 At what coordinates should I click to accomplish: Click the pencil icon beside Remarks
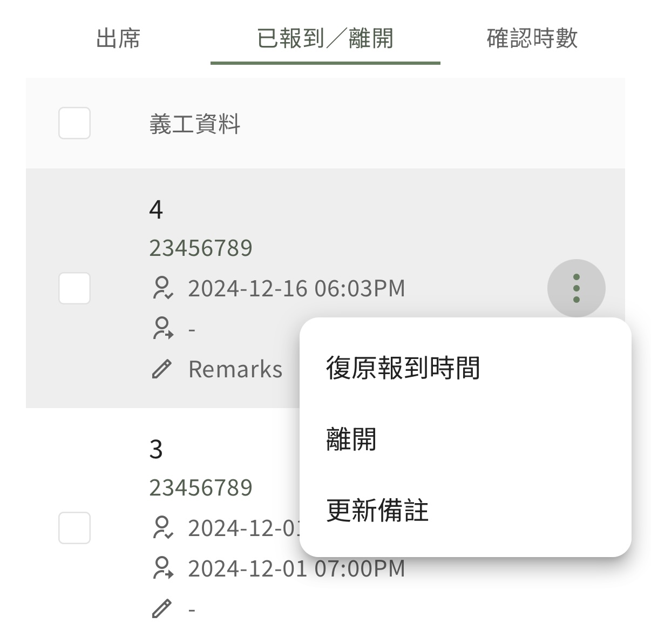point(161,369)
